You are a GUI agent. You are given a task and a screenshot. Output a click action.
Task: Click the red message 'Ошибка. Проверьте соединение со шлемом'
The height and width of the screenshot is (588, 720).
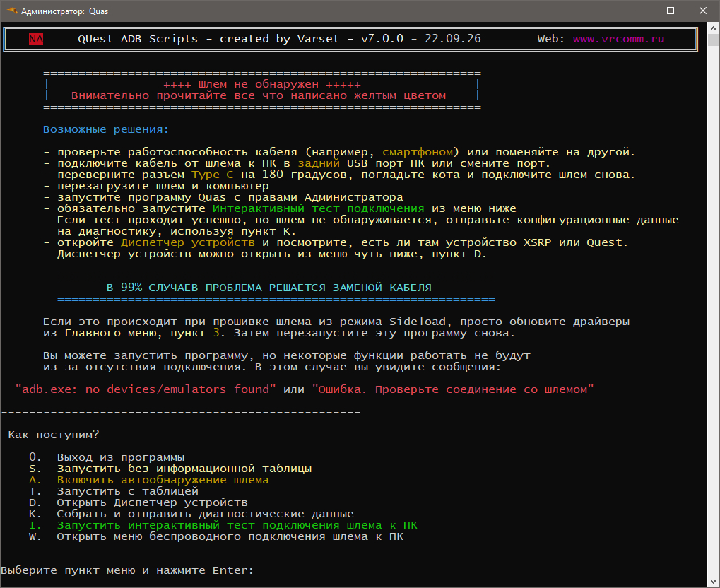tap(453, 389)
